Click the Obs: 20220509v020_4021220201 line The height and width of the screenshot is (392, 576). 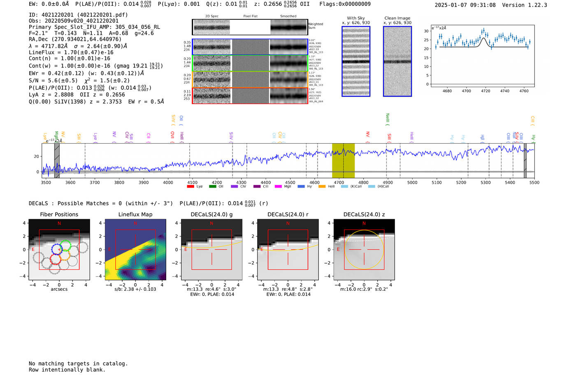pyautogui.click(x=74, y=21)
